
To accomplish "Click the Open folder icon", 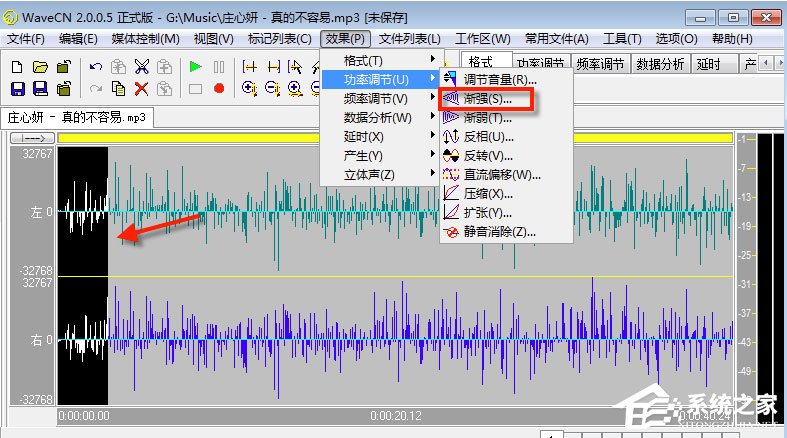I will click(x=40, y=67).
